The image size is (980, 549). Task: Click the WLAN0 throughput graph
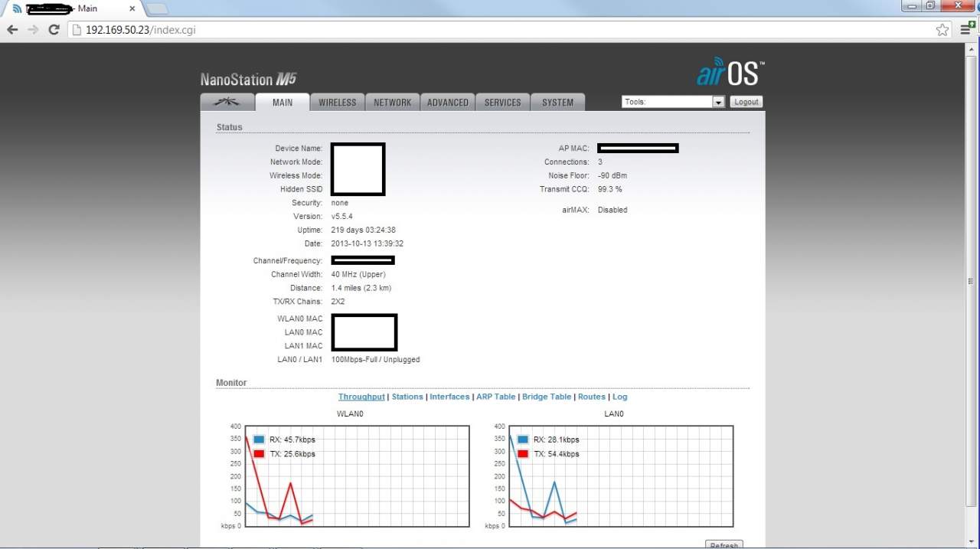pos(357,476)
